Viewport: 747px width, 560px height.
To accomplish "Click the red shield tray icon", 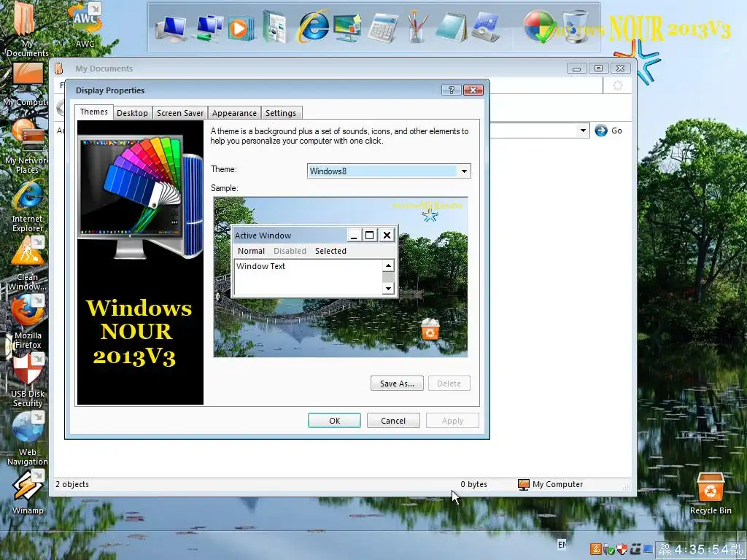I will point(622,550).
